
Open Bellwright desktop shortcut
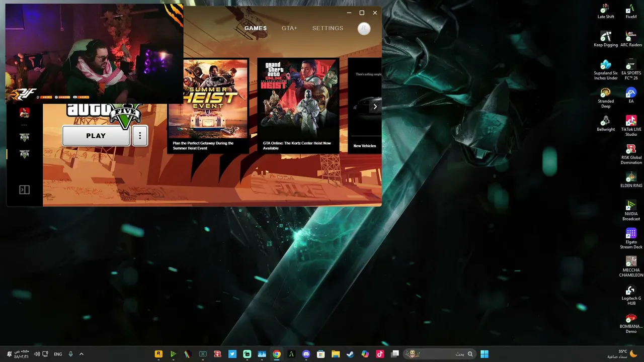point(605,124)
